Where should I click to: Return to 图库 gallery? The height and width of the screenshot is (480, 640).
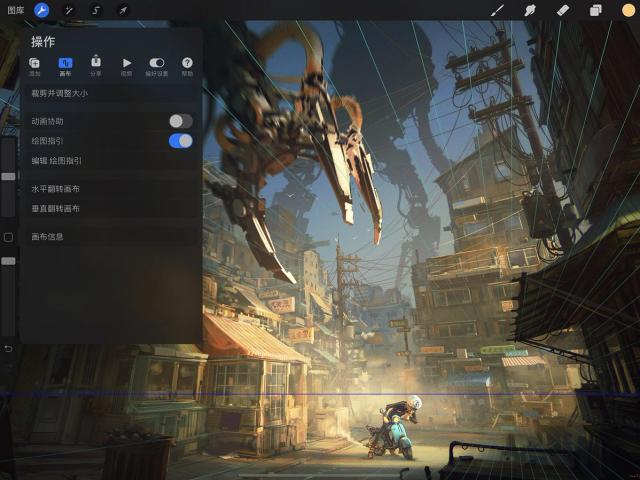coord(15,10)
